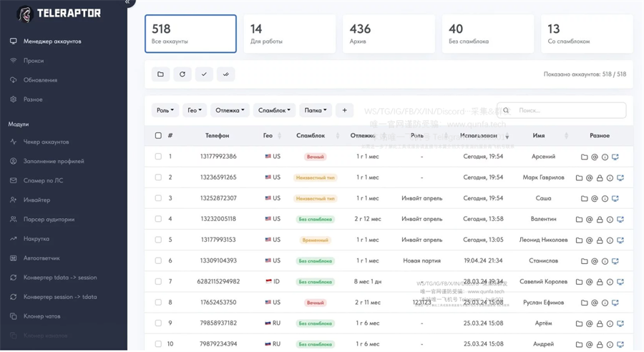This screenshot has height=352, width=644.
Task: Click the refresh toolbar button
Action: point(182,74)
